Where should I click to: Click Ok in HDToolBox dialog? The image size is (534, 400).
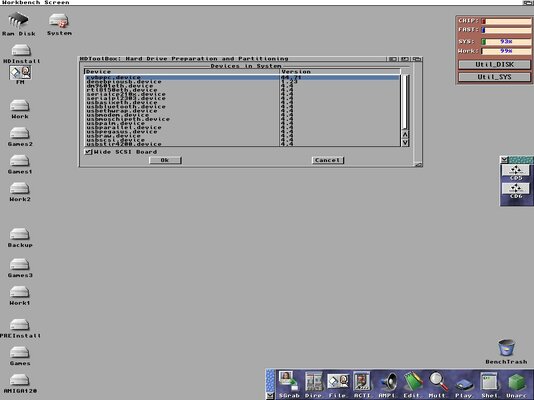click(165, 160)
